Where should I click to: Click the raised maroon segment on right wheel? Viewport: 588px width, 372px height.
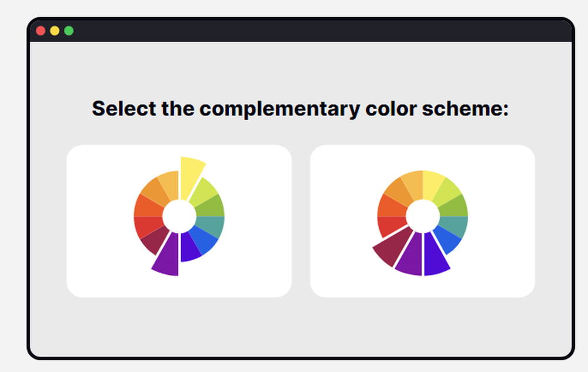392,247
